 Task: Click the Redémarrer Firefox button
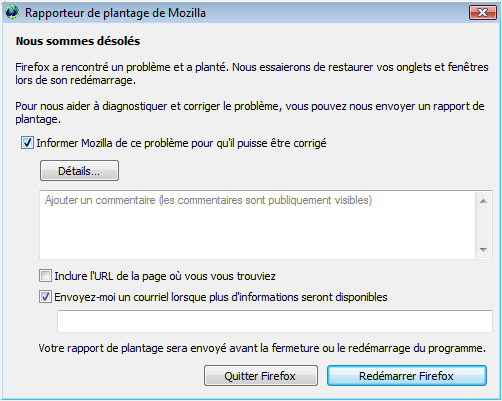(x=407, y=376)
